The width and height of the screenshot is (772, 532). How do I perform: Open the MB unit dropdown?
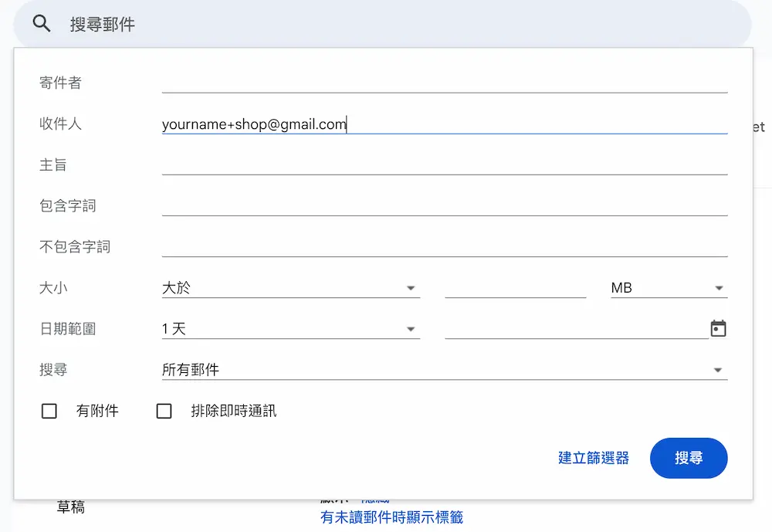(668, 286)
